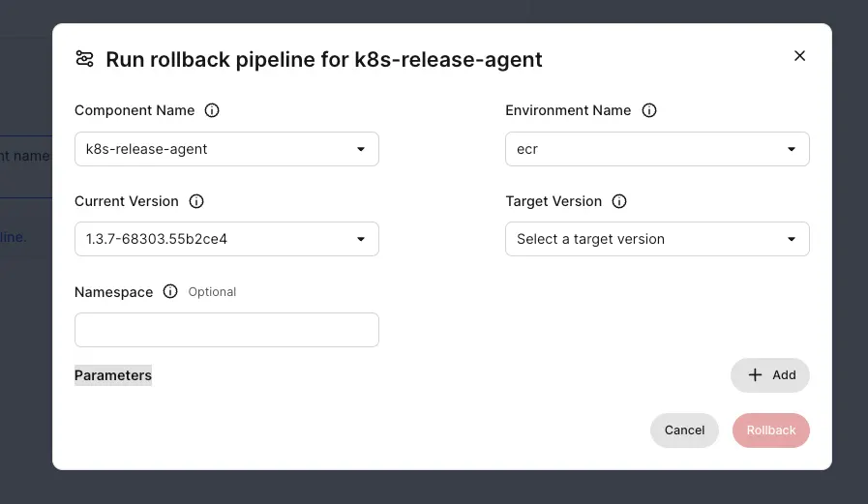Viewport: 868px width, 504px height.
Task: Click the dropdown arrow next to ecr
Action: click(x=792, y=149)
